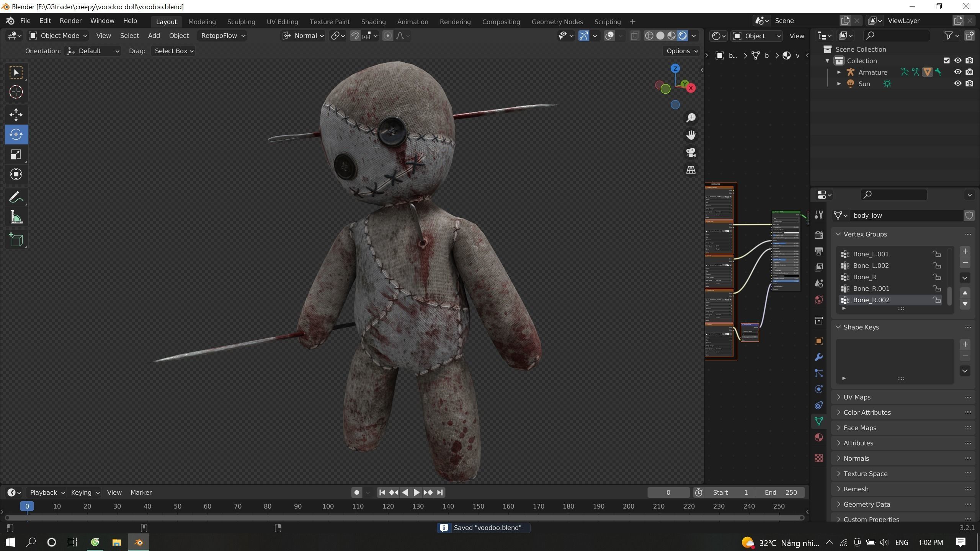Click the Marker menu in timeline
The height and width of the screenshot is (551, 980).
click(141, 492)
